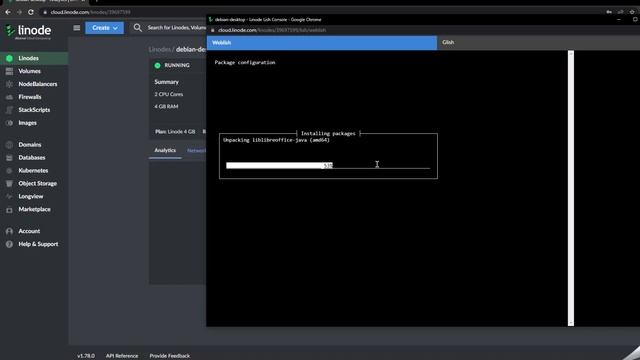Click the Account person icon
This screenshot has width=640, height=360.
[x=9, y=231]
